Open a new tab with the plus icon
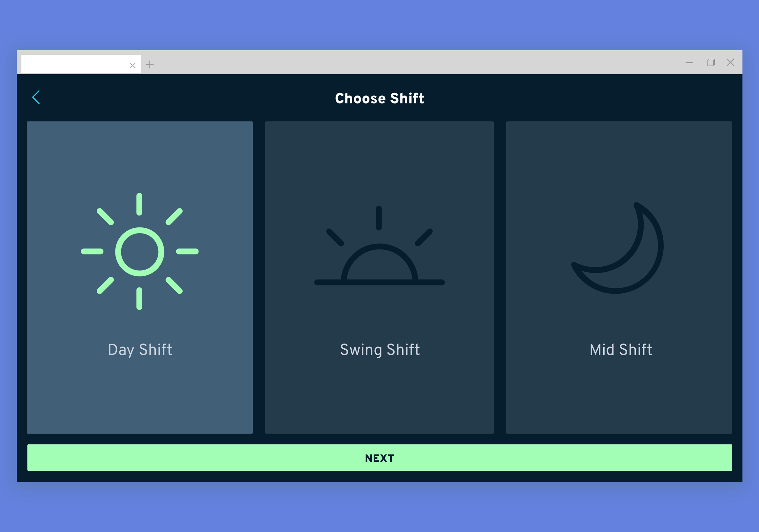Viewport: 759px width, 532px height. [x=150, y=64]
